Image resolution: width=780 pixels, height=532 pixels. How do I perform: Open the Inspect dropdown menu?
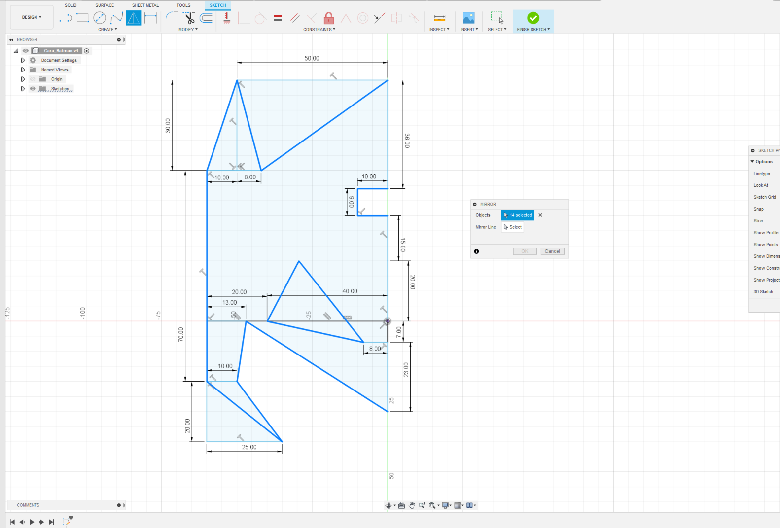[439, 30]
